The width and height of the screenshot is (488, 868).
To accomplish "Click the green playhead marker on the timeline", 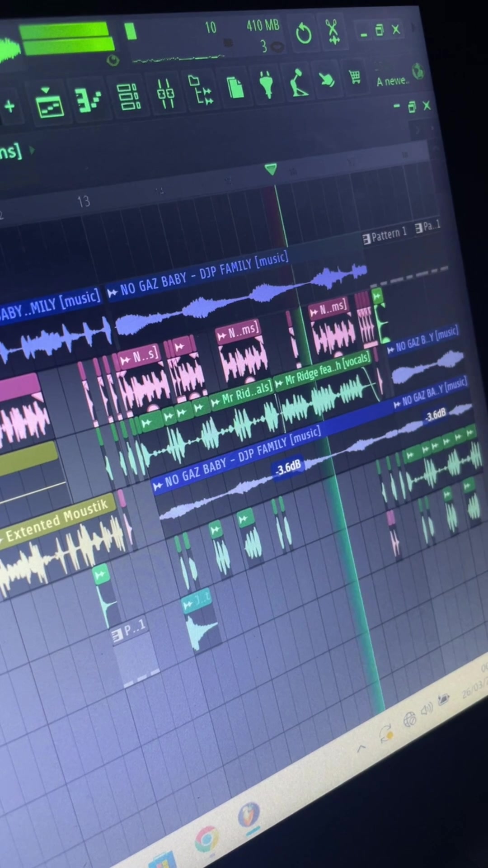I will 271,170.
